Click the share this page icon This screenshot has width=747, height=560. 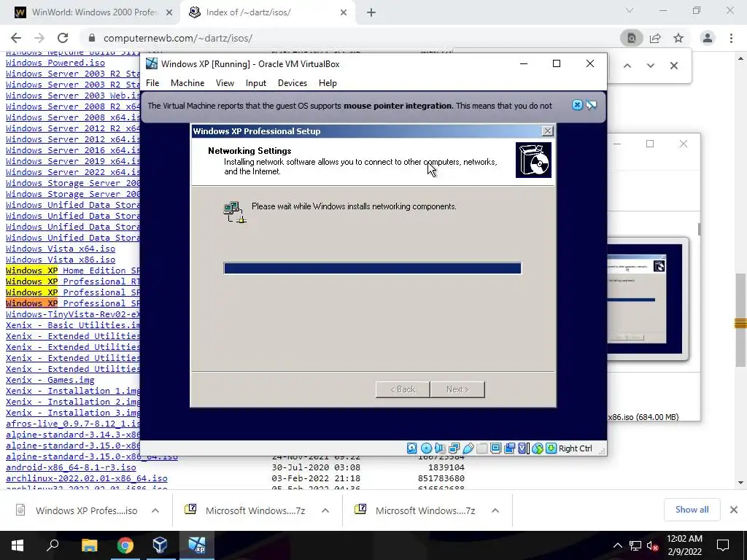655,38
